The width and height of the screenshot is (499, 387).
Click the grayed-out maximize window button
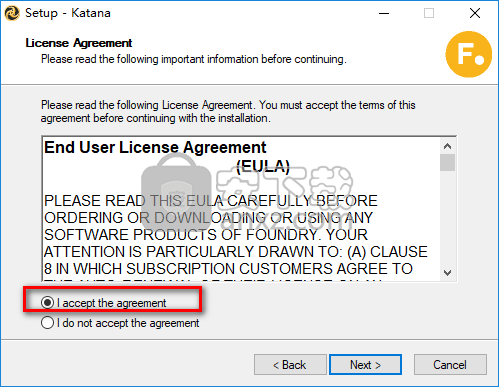pyautogui.click(x=429, y=13)
